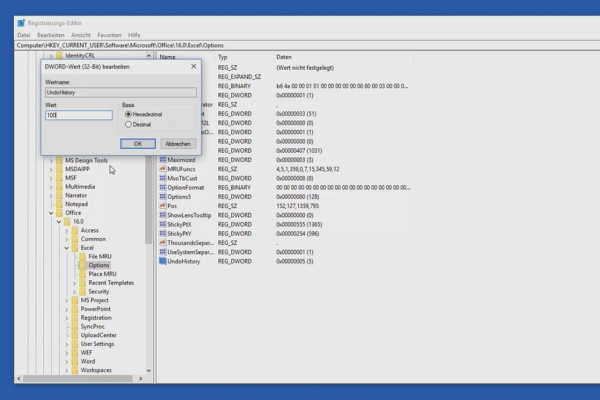This screenshot has width=600, height=400.
Task: Click the StickyPtX DWORD icon
Action: (163, 224)
